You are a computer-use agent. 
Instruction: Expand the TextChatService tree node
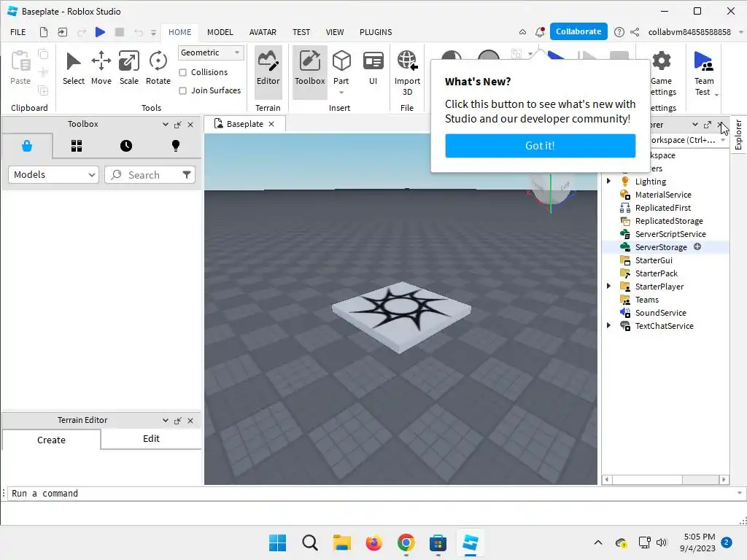(x=608, y=326)
